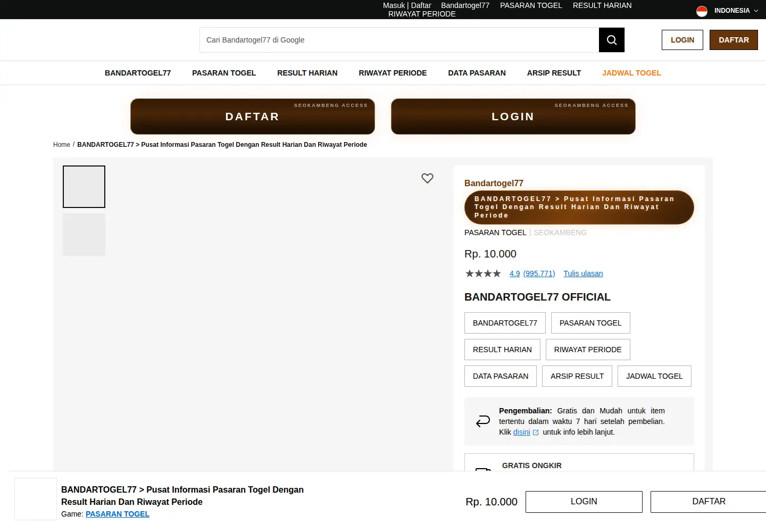Screen dimensions: 766x532
Task: Click the brown product title badge
Action: click(x=579, y=207)
